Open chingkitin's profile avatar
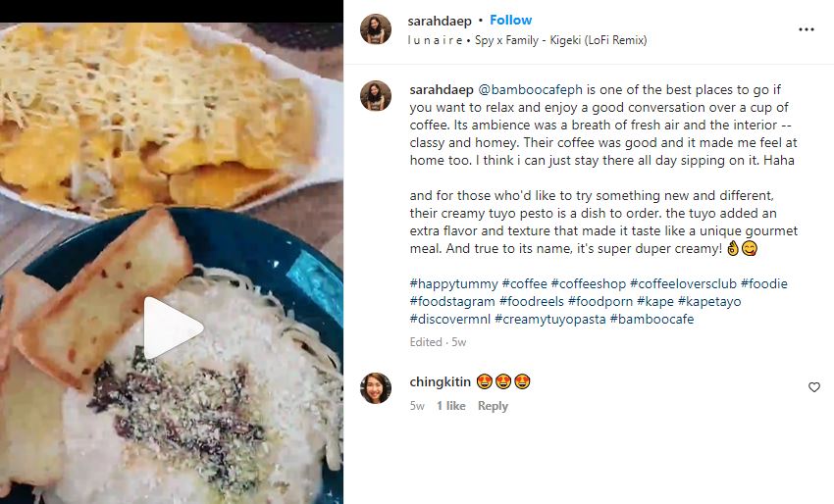The image size is (834, 504). [x=376, y=388]
